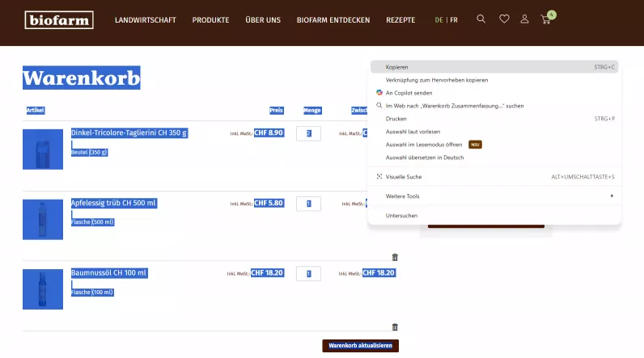Screen dimensions: 644x358
Task: Click Baumnussöl product thumbnail
Action: (x=43, y=289)
